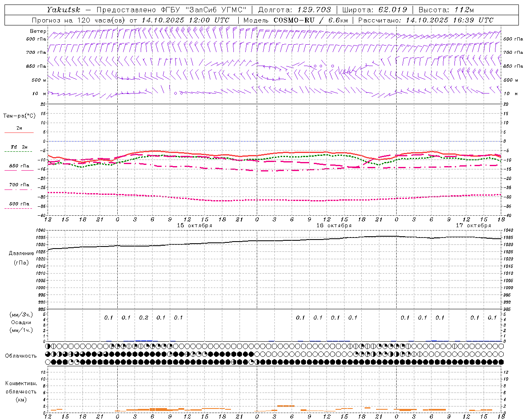Click the (гПа) pressure unit label
The image size is (525, 420).
tap(21, 263)
